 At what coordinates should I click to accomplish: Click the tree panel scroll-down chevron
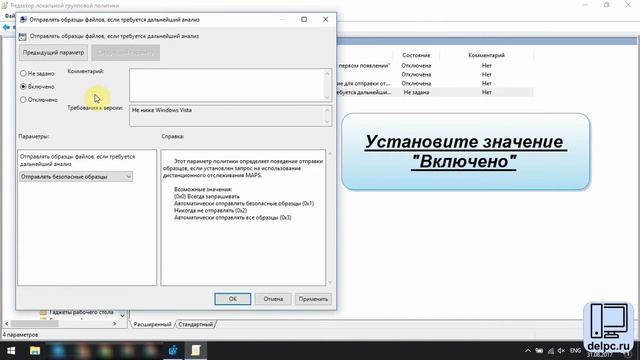[x=122, y=316]
